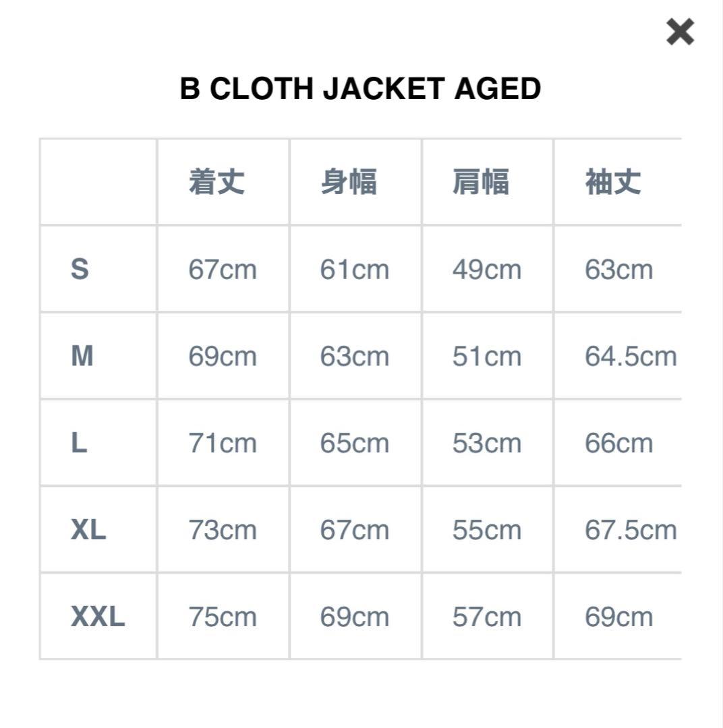This screenshot has width=723, height=728.
Task: Select size S row label
Action: coord(80,270)
